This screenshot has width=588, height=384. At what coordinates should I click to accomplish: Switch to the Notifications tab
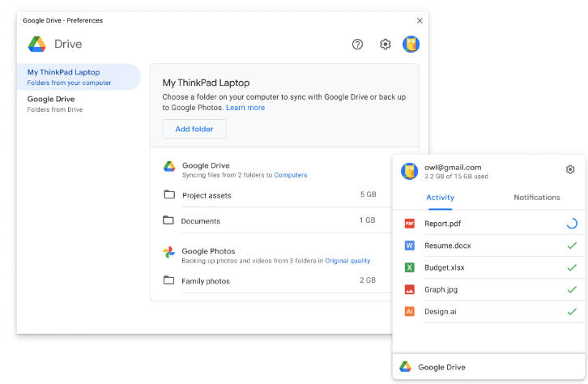(x=536, y=198)
